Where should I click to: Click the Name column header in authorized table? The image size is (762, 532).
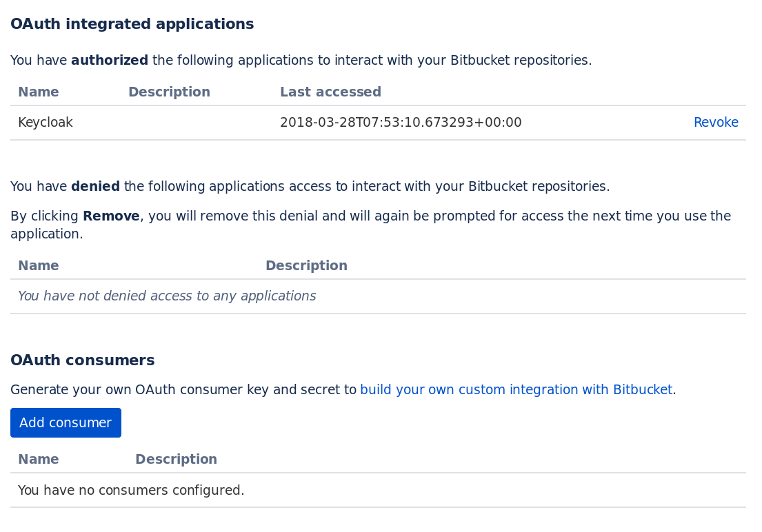(x=38, y=92)
